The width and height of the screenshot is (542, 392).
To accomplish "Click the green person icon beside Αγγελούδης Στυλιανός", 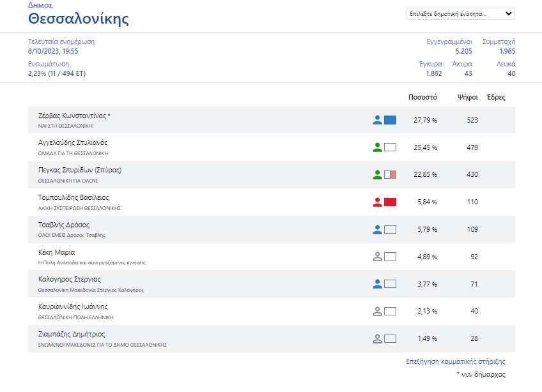I will 377,147.
